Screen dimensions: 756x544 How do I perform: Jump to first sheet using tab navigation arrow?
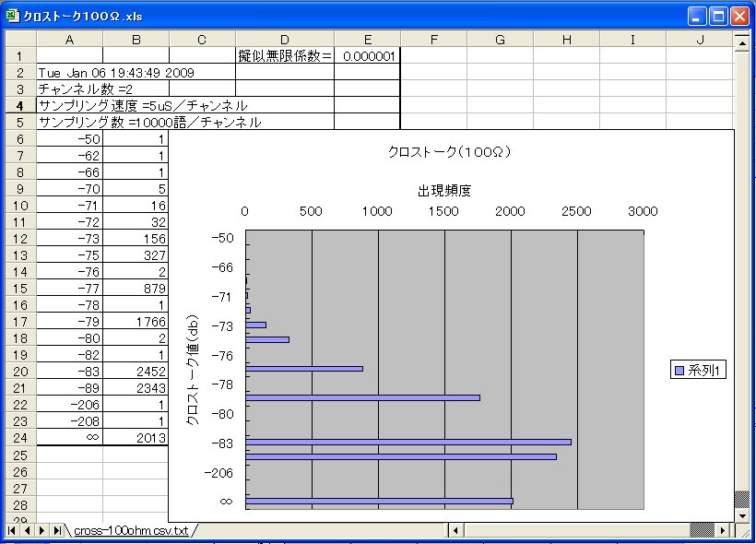[x=13, y=530]
